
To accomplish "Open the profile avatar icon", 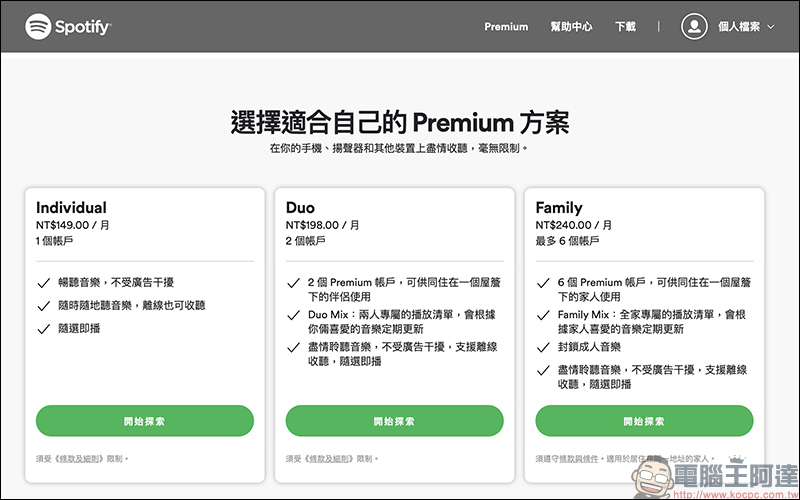I will click(694, 27).
